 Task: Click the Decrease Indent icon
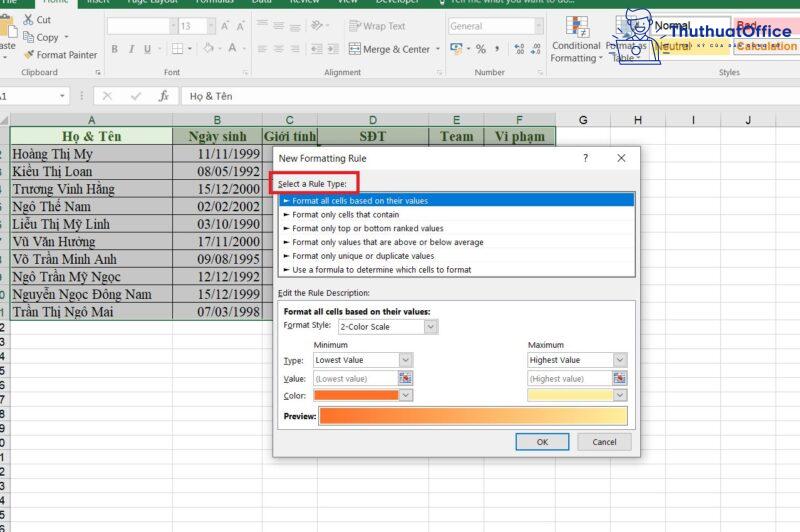click(x=317, y=49)
